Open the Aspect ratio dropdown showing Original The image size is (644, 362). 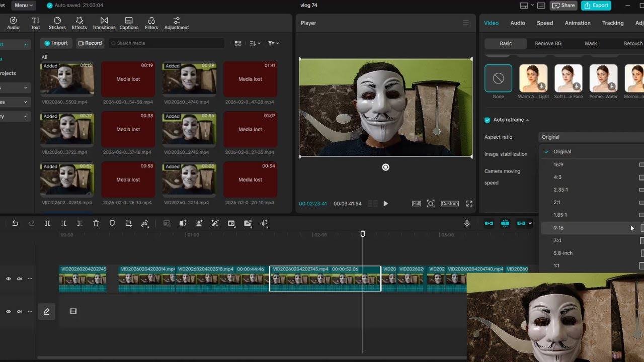(x=592, y=137)
